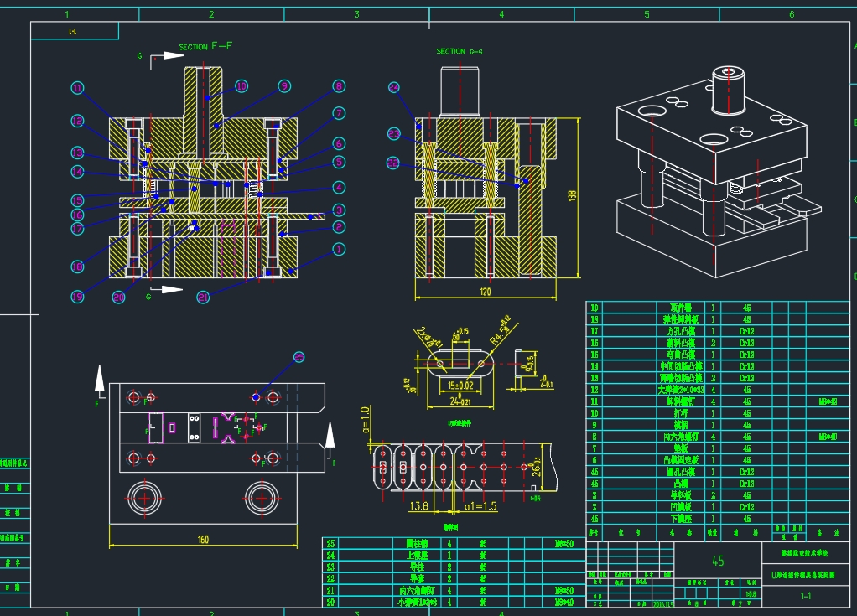857x616 pixels.
Task: Click the 13.8 dimension on strip layout
Action: coord(418,505)
